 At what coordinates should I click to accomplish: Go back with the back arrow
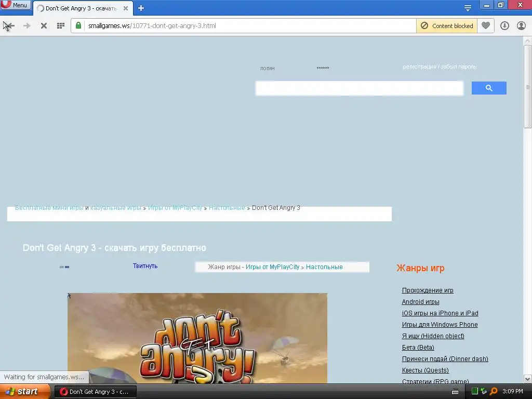click(x=9, y=26)
